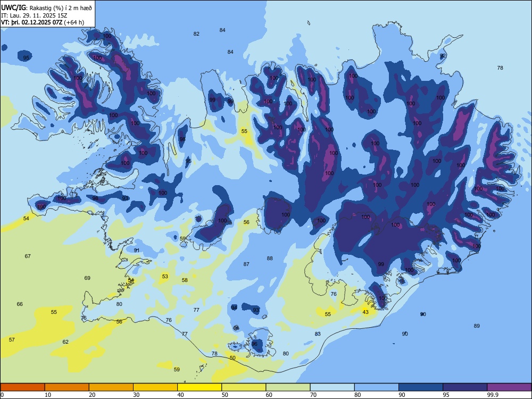Click the "95" label on the legend scale
The image size is (532, 399).
click(446, 395)
